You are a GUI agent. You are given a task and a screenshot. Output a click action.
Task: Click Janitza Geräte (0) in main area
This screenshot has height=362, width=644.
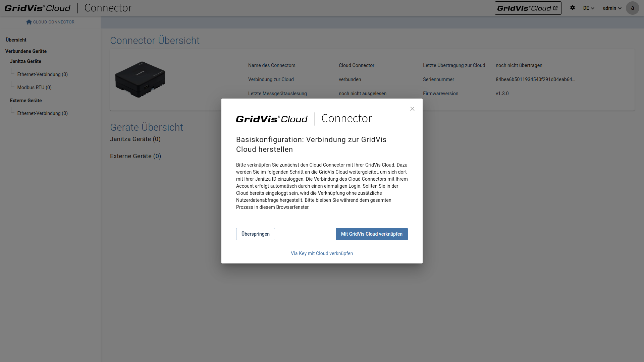(135, 139)
